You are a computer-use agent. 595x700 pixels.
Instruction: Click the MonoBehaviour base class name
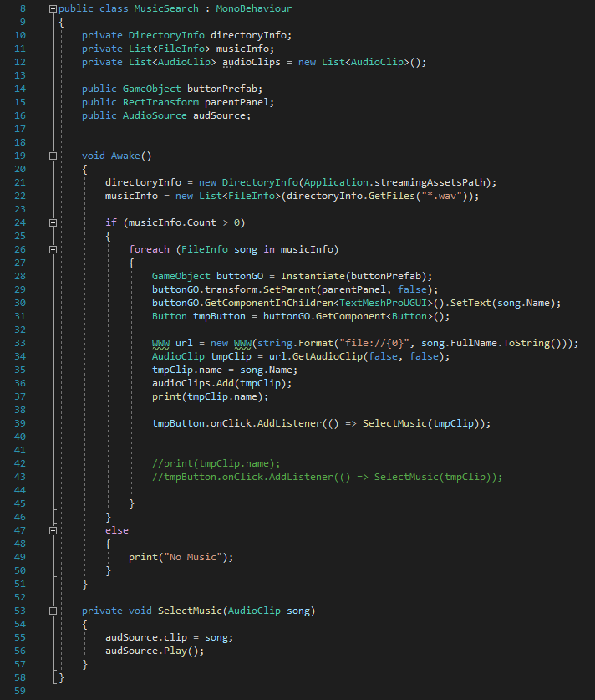click(x=254, y=8)
